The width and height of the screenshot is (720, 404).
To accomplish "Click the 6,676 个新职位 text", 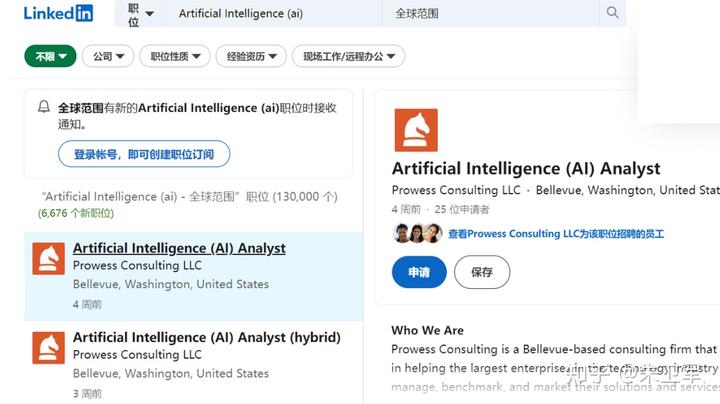I will point(76,213).
